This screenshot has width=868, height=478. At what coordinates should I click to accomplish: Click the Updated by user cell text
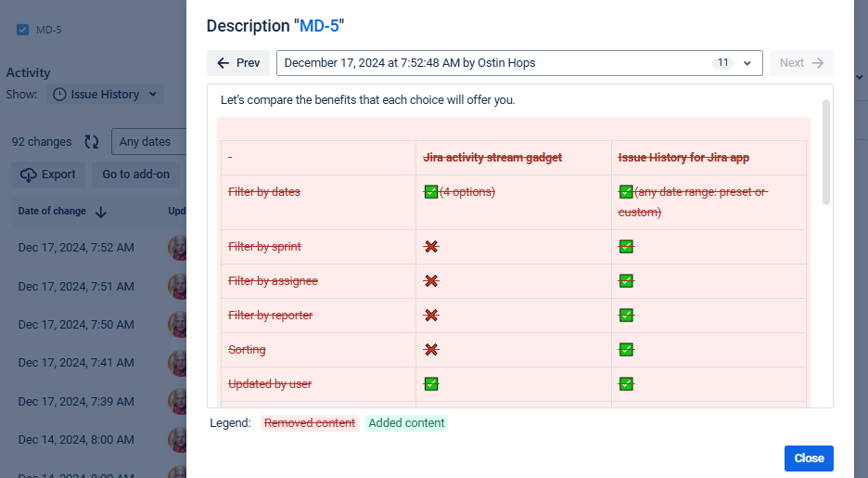tap(270, 384)
